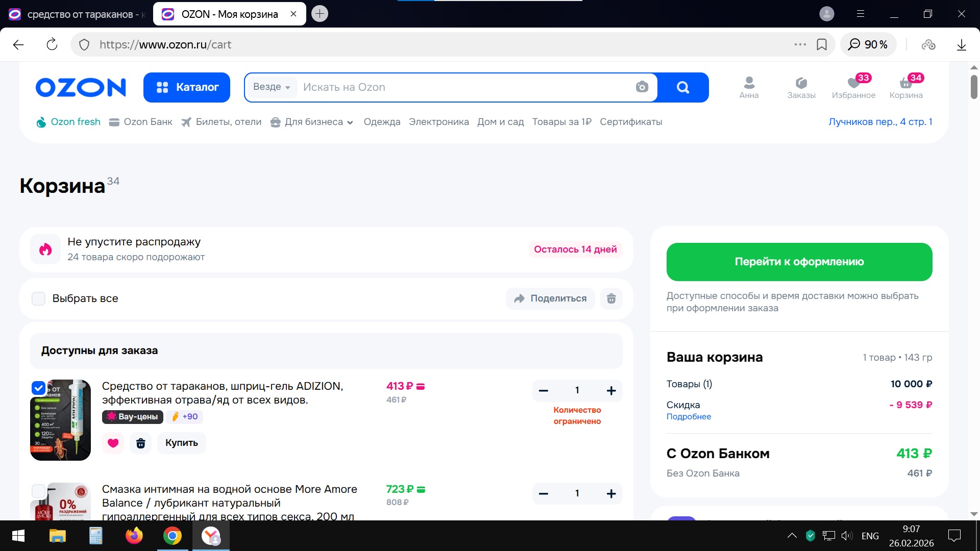Open the Подробнее discount link
The height and width of the screenshot is (551, 980).
click(x=689, y=417)
